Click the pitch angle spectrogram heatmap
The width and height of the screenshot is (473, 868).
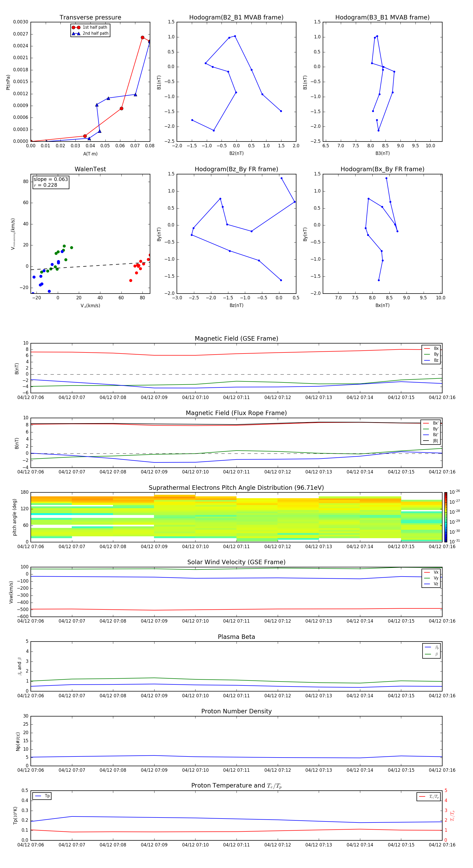click(x=236, y=517)
